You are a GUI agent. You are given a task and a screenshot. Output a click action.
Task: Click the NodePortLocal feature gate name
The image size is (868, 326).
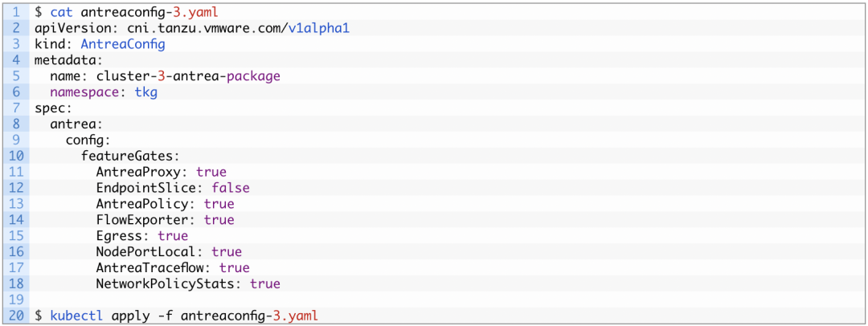click(x=149, y=252)
